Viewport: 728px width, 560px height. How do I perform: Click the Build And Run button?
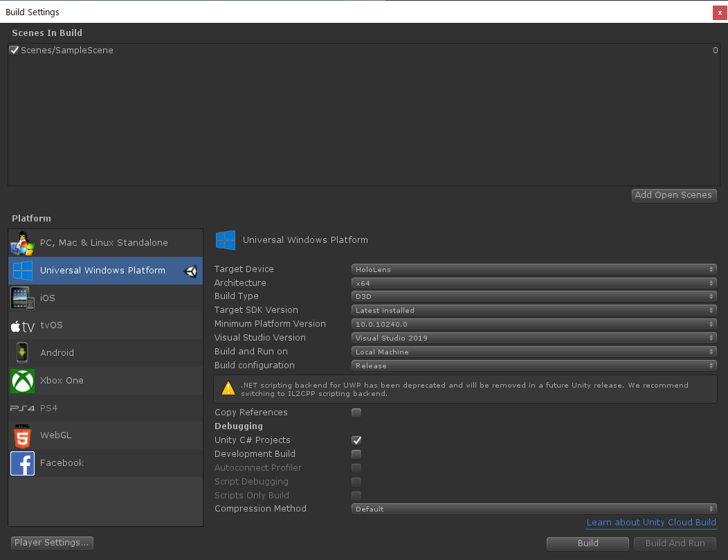point(675,543)
